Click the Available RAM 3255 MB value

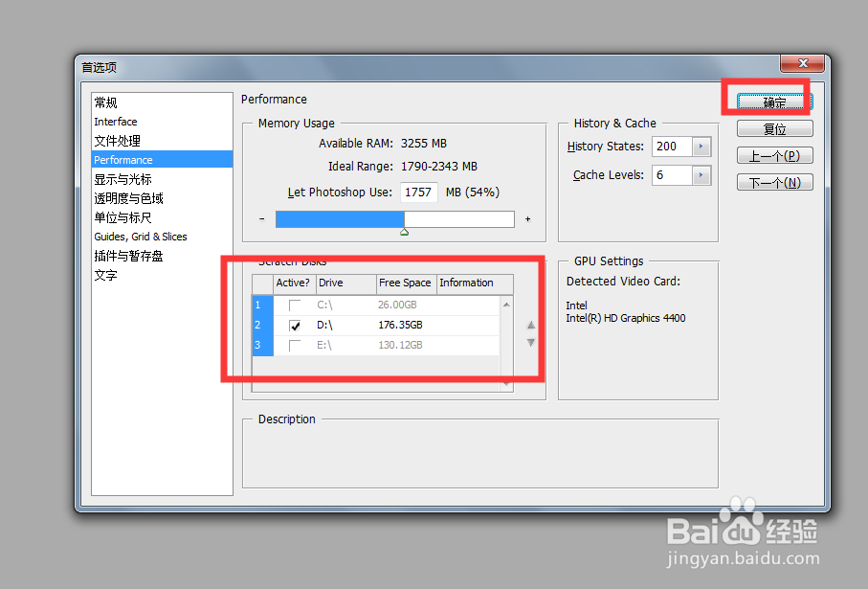(424, 144)
